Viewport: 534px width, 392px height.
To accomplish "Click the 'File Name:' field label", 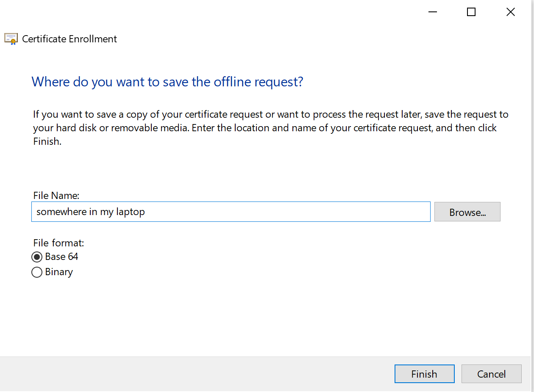I will 56,196.
